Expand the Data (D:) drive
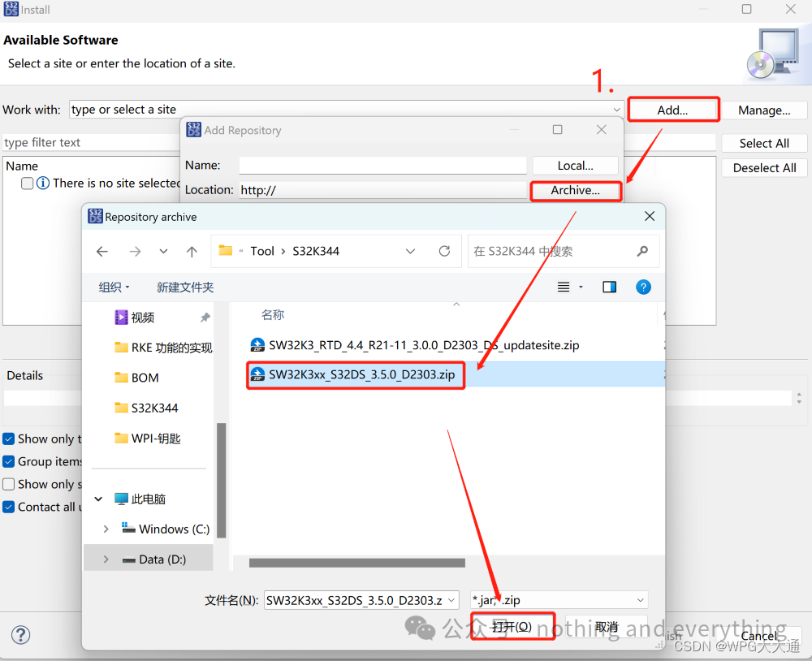Image resolution: width=812 pixels, height=661 pixels. [x=106, y=559]
